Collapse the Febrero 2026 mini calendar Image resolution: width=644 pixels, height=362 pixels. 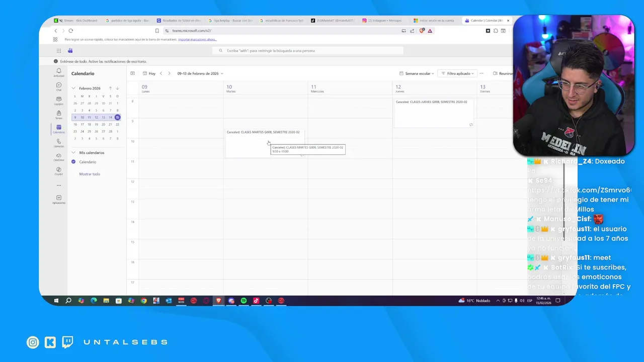click(73, 88)
